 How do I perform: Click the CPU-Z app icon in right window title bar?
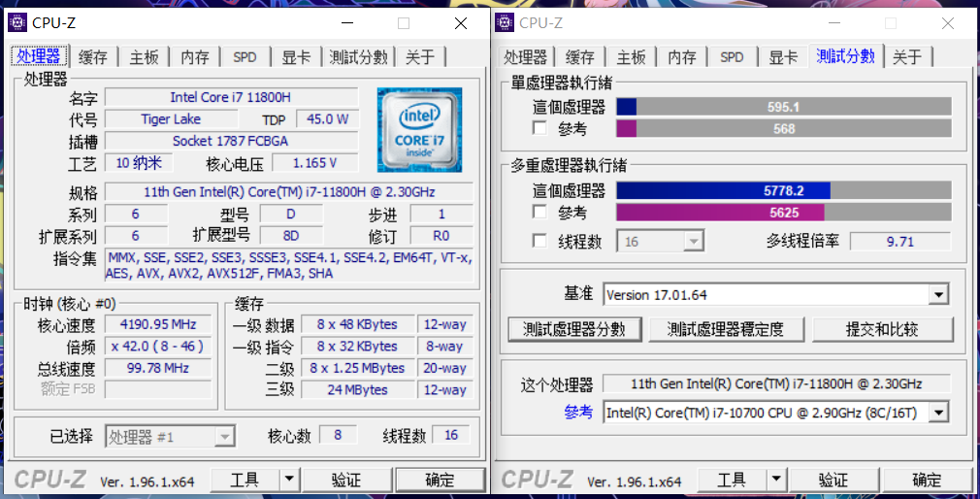505,22
